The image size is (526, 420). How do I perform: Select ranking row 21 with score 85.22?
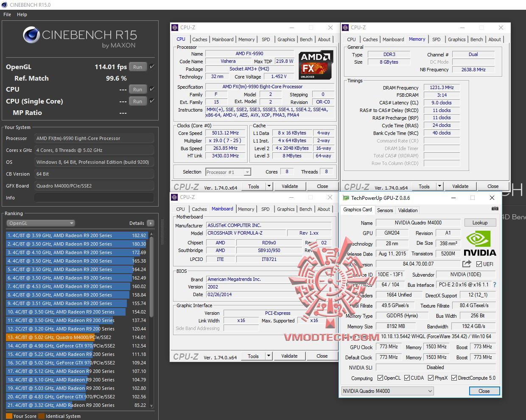(77, 405)
